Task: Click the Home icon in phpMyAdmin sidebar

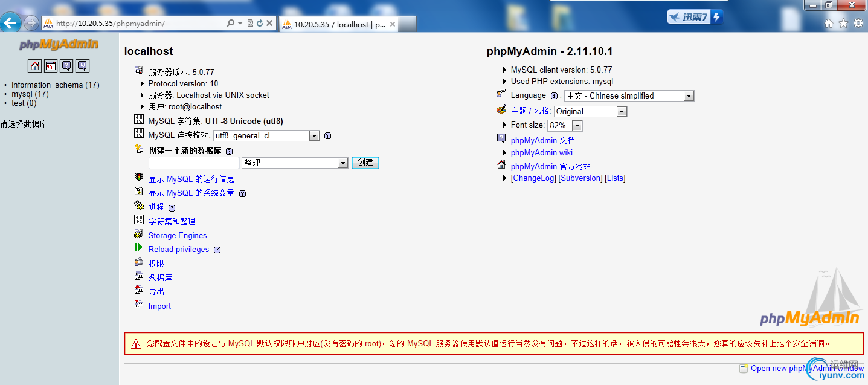Action: 35,66
